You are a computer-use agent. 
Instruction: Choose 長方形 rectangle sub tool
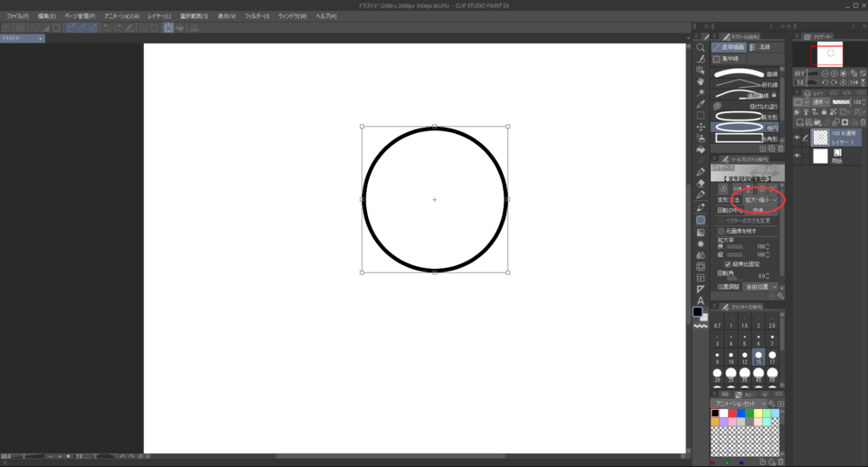[x=745, y=117]
